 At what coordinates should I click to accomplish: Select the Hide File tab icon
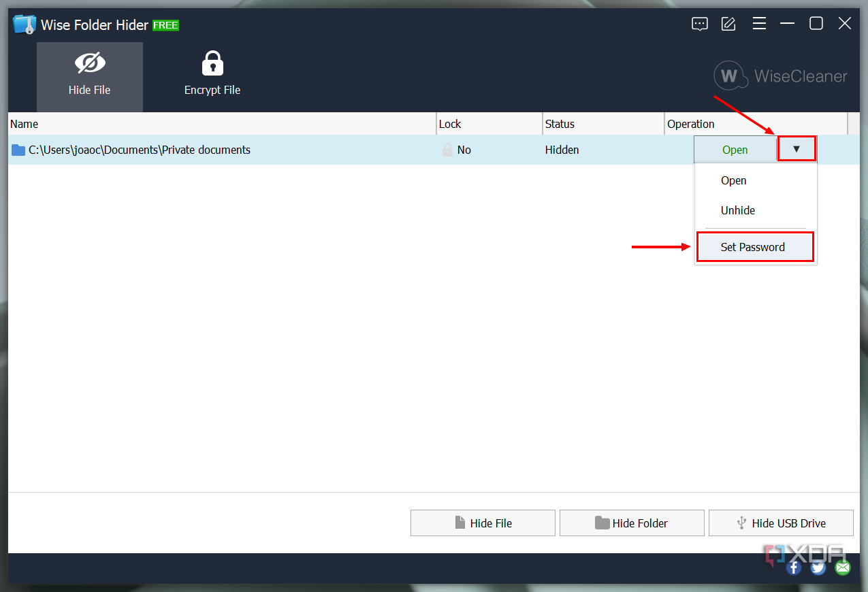(89, 62)
